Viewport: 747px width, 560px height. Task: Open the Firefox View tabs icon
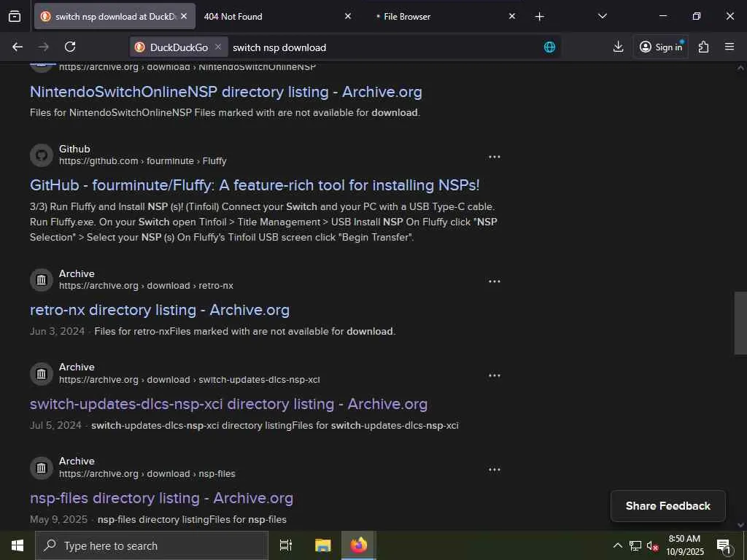click(x=15, y=16)
